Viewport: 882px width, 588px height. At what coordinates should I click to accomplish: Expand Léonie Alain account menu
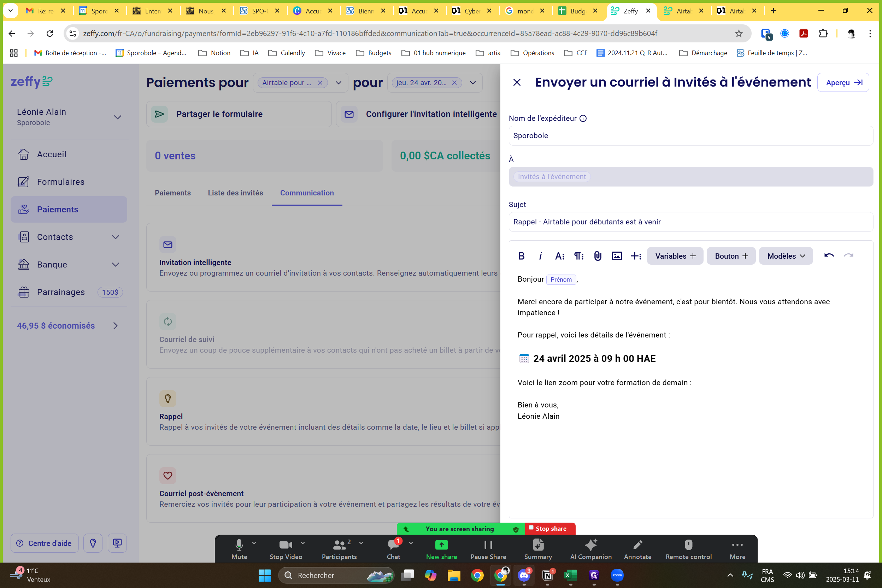pos(117,117)
